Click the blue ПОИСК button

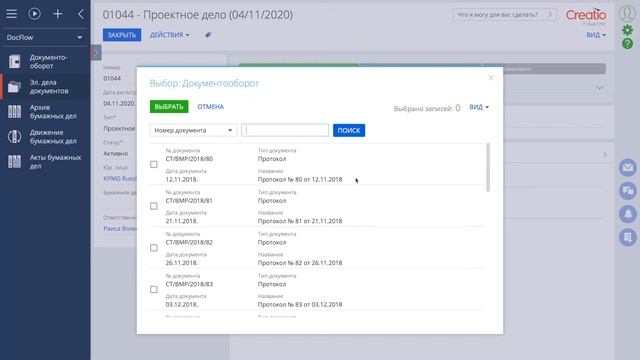tap(349, 130)
